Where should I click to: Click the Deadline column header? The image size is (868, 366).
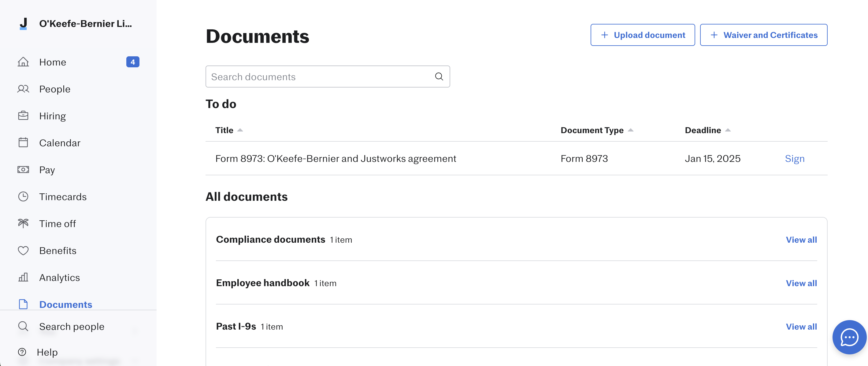coord(703,130)
